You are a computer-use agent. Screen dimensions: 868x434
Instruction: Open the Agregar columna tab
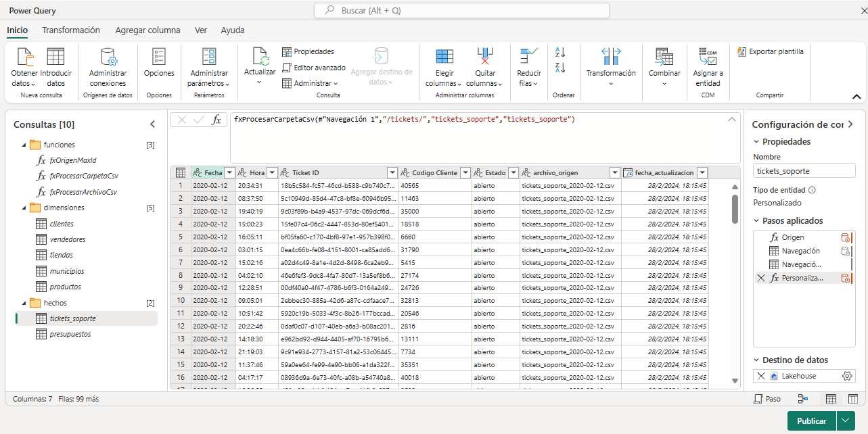tap(147, 30)
